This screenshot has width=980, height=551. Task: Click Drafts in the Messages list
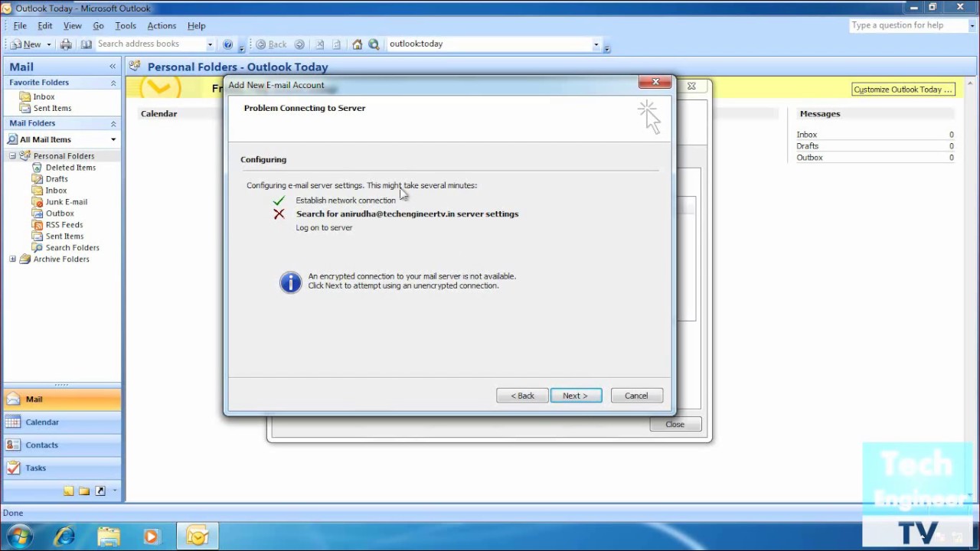coord(807,146)
